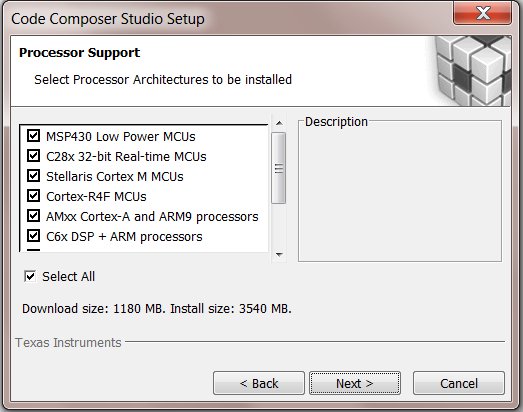Image resolution: width=523 pixels, height=412 pixels.
Task: Cancel the Code Composer Studio setup
Action: click(x=459, y=383)
